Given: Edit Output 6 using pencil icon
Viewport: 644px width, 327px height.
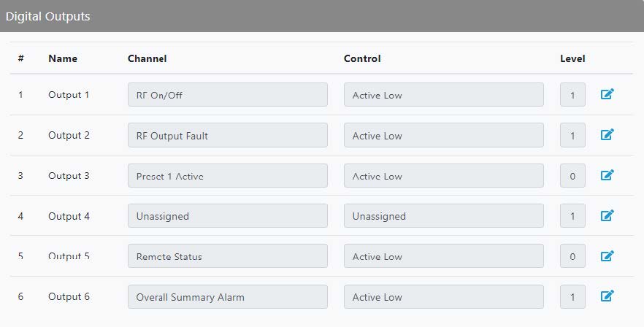Looking at the screenshot, I should click(x=607, y=296).
